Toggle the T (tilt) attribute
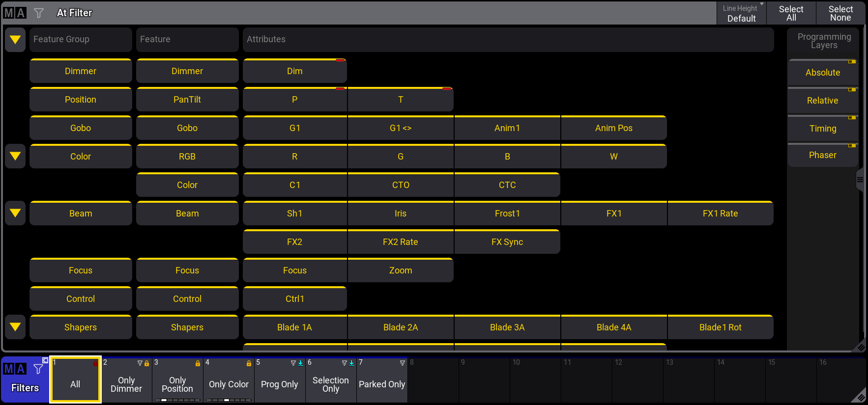868x405 pixels. pyautogui.click(x=401, y=100)
